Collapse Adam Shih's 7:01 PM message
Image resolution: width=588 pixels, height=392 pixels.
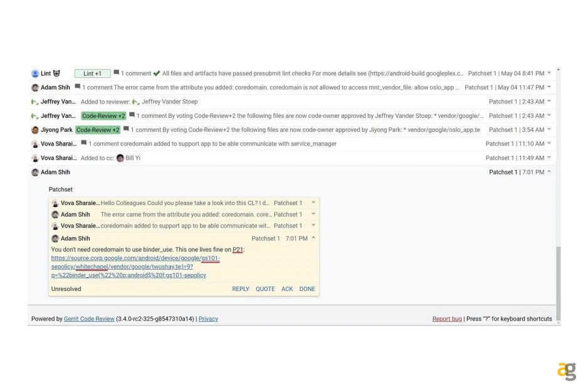[x=549, y=172]
